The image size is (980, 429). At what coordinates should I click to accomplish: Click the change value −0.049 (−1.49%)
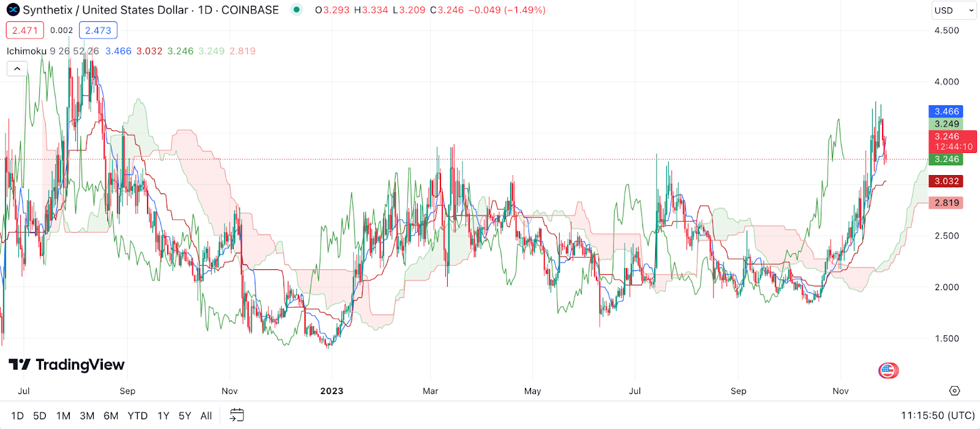coord(507,10)
